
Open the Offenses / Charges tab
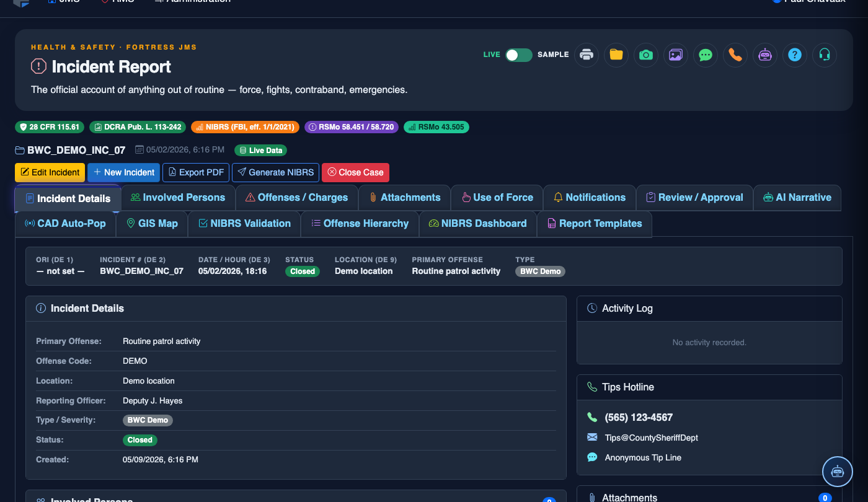296,198
